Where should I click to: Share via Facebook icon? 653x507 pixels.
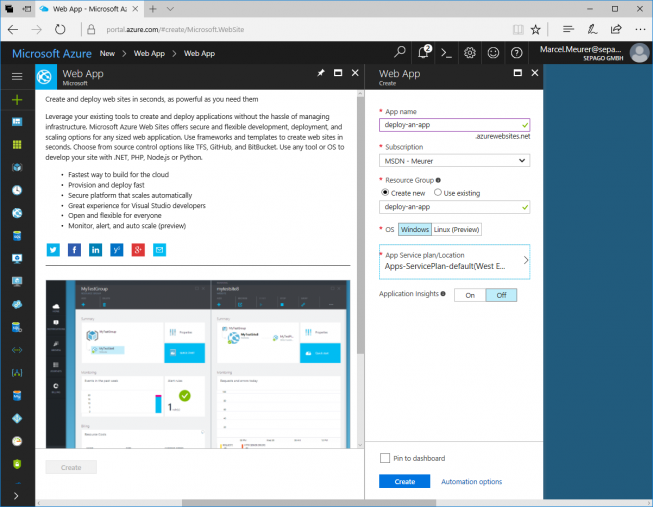tap(74, 250)
